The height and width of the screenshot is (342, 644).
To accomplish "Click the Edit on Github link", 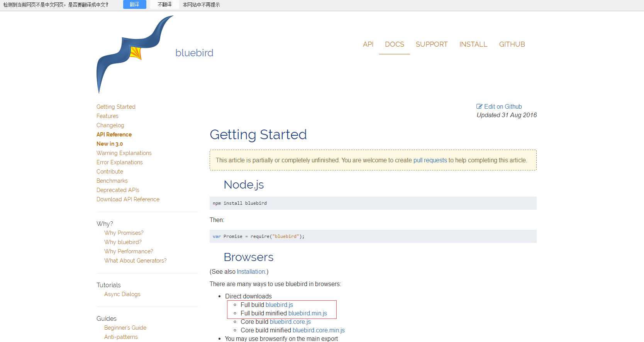I will tap(503, 106).
